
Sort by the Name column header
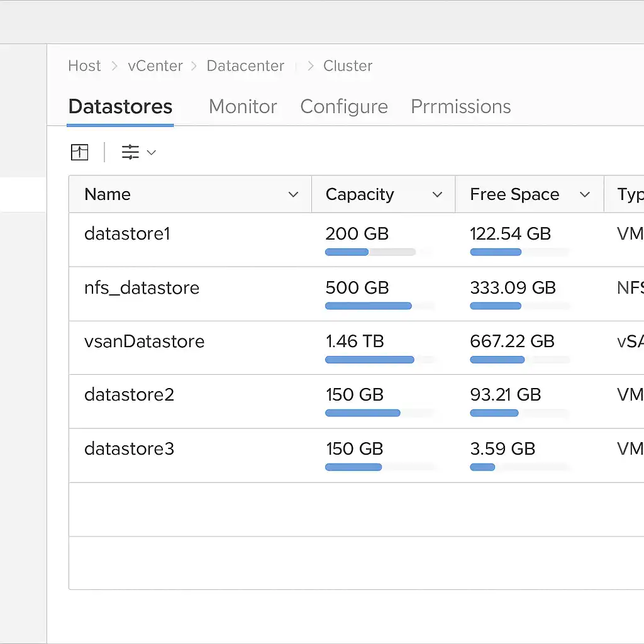[x=108, y=194]
